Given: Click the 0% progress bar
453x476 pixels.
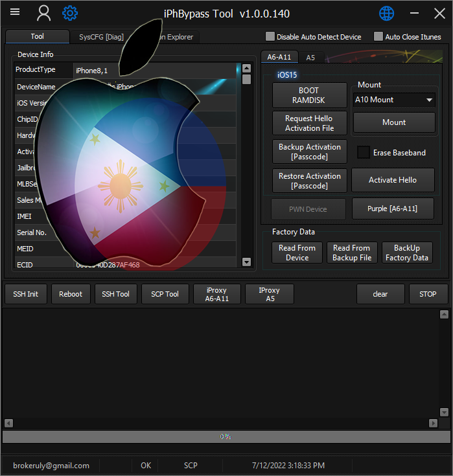Looking at the screenshot, I should point(226,436).
